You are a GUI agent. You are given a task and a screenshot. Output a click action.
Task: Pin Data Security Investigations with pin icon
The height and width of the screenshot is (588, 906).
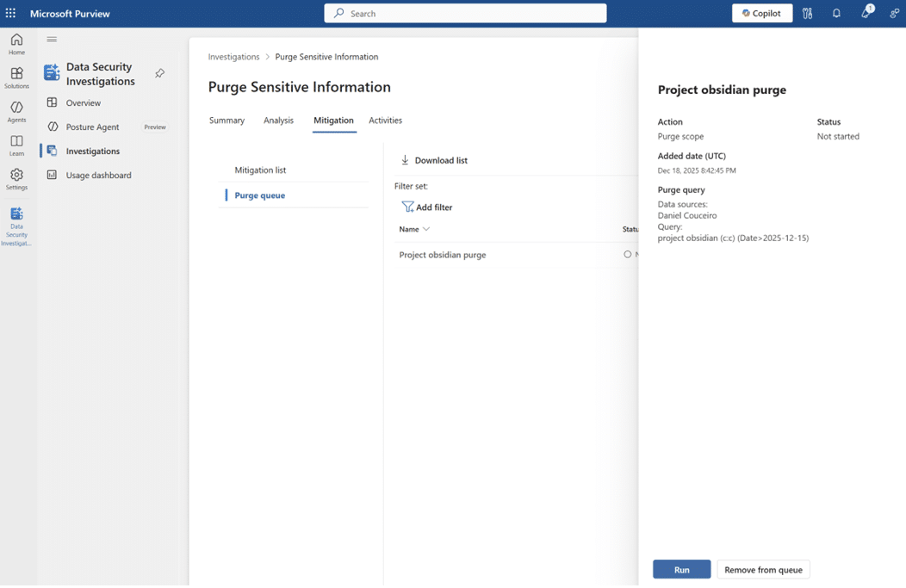[159, 74]
